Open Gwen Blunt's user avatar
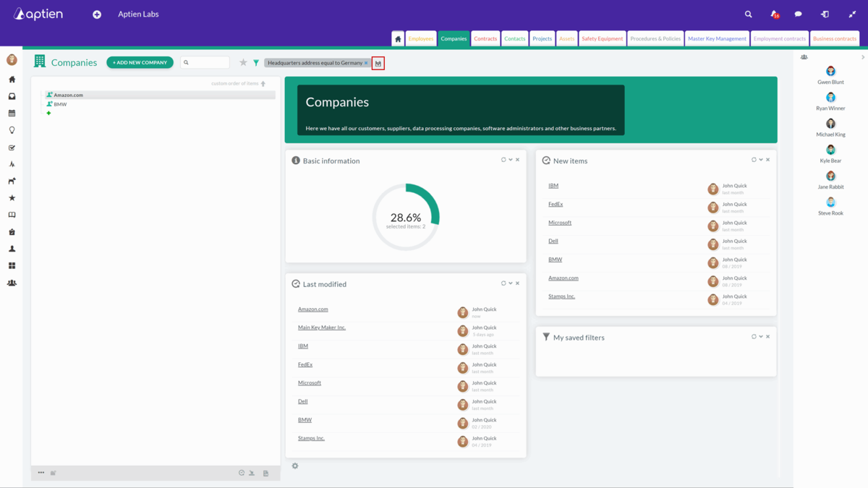The height and width of the screenshot is (488, 868). [x=830, y=71]
